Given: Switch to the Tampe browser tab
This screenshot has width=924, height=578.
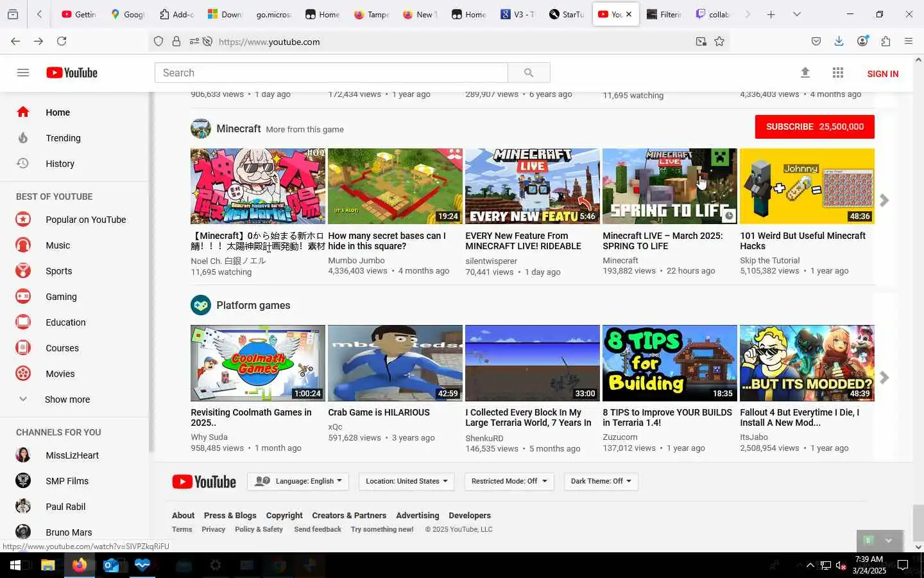Looking at the screenshot, I should 372,14.
